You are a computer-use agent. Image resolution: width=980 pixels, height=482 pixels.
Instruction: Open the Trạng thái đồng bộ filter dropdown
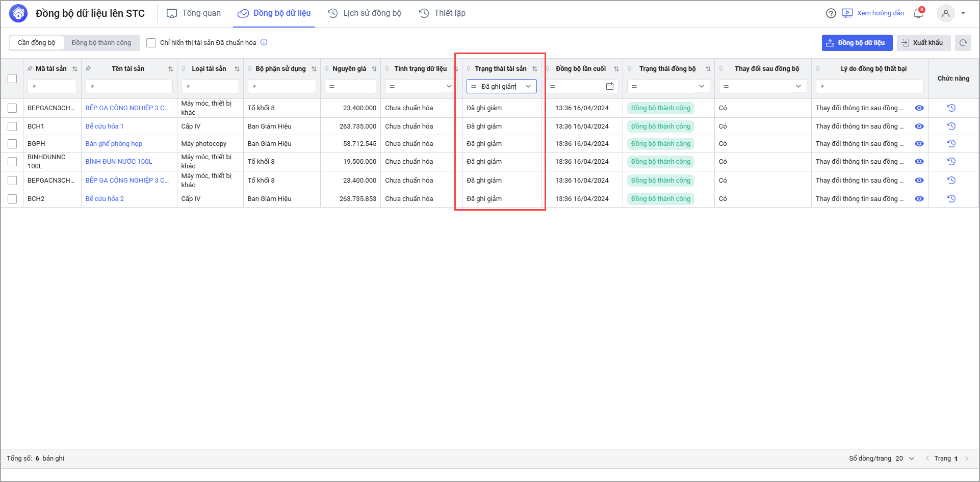point(702,86)
